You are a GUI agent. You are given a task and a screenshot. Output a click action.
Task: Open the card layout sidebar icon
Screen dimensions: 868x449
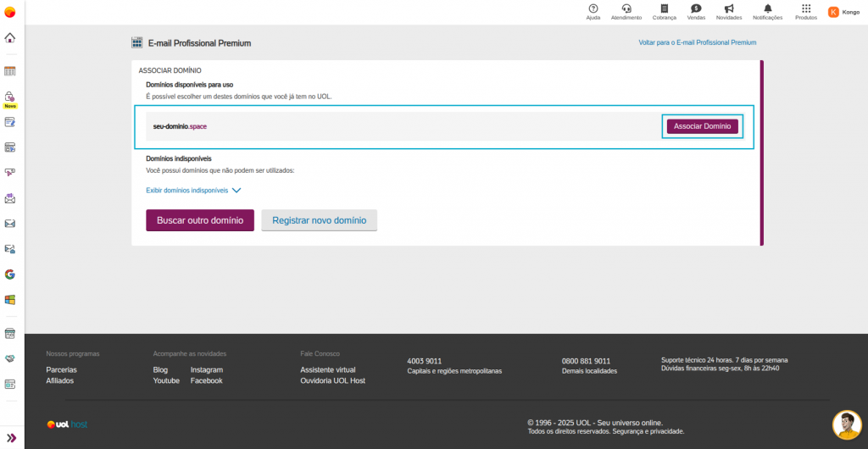[10, 384]
